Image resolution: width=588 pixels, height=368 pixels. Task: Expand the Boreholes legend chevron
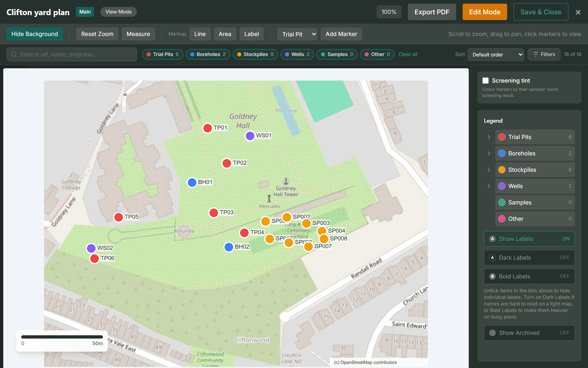coord(489,153)
